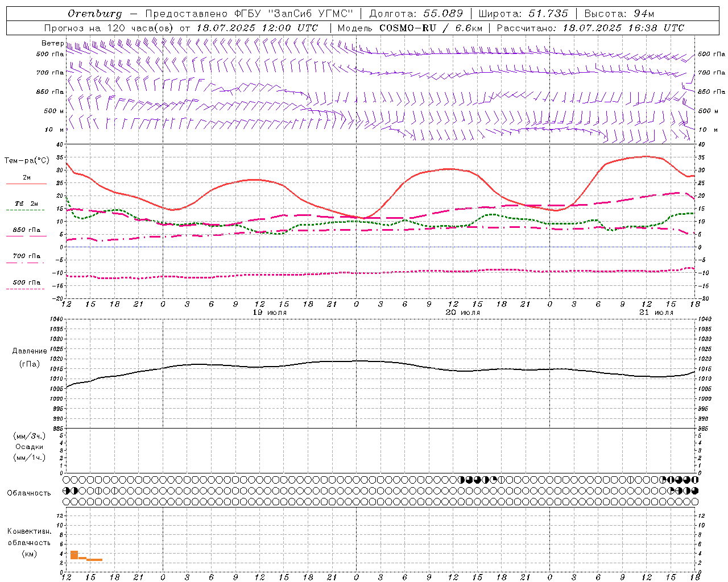This screenshot has height=582, width=728.
Task: Click the "Orenburg" station name in header
Action: 95,14
